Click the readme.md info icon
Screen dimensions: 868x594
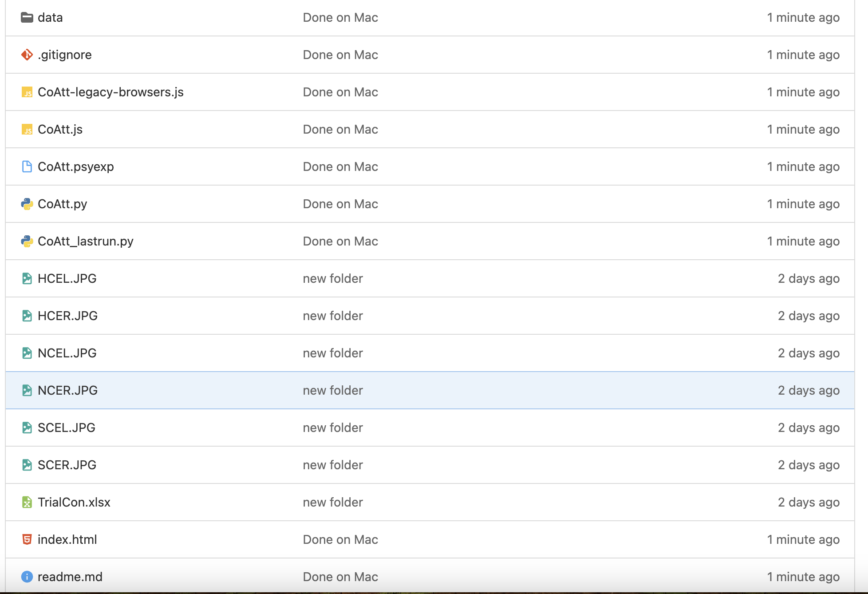[x=27, y=577]
